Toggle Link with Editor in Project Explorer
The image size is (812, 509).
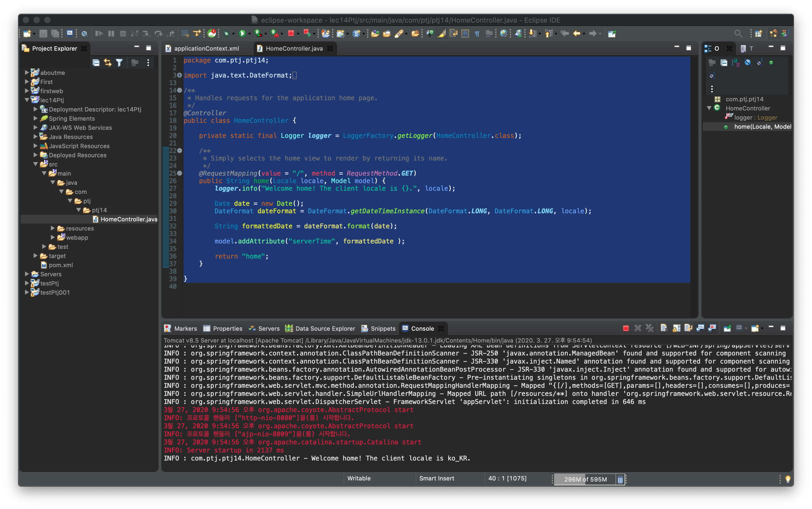click(x=108, y=62)
